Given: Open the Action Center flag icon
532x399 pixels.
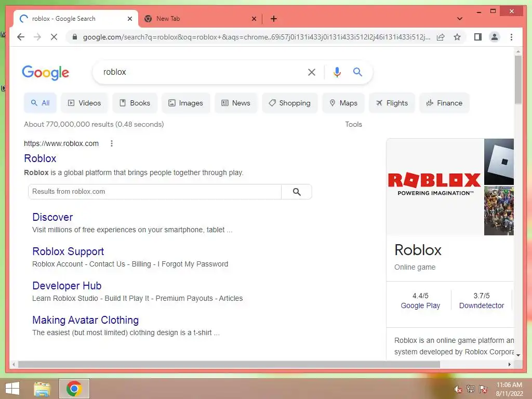Looking at the screenshot, I should coord(483,389).
